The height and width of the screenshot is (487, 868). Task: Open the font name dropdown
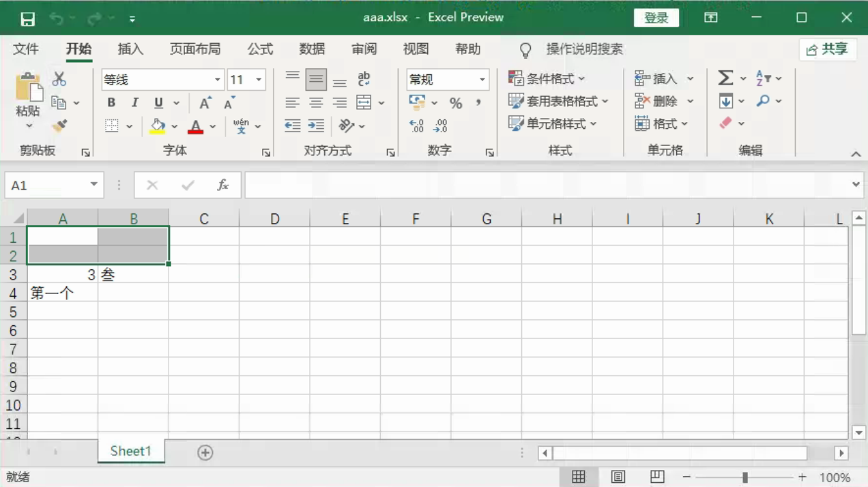218,80
